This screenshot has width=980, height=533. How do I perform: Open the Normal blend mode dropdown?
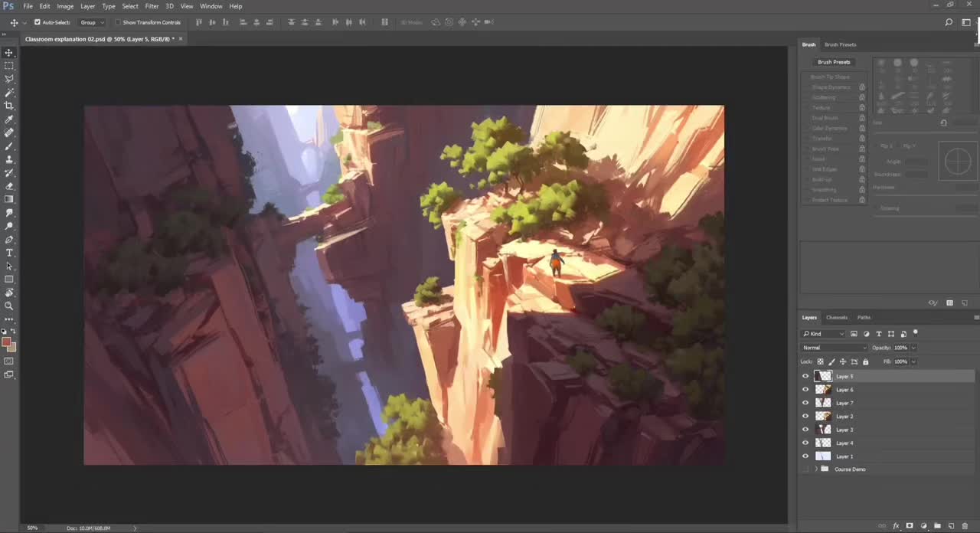(834, 348)
